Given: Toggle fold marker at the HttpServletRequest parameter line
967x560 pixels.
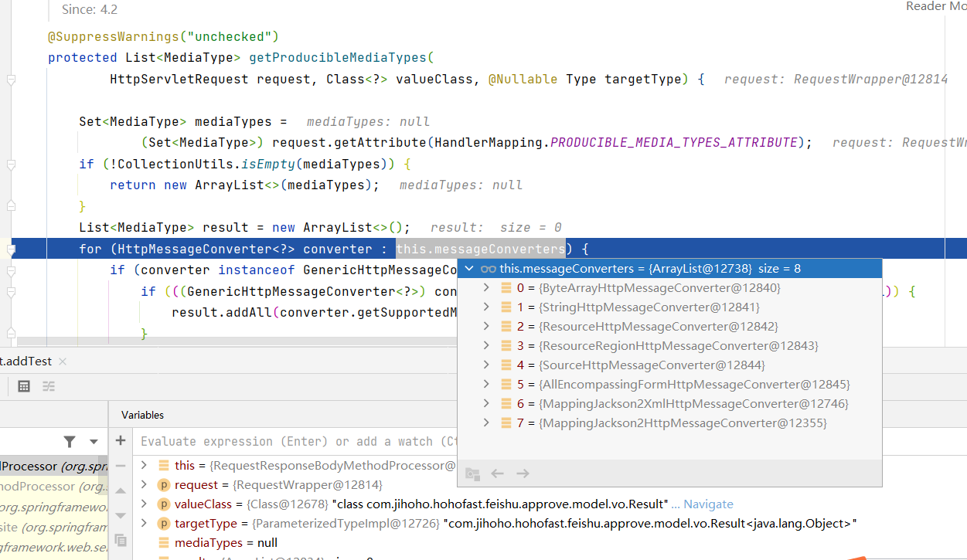Looking at the screenshot, I should coord(11,80).
